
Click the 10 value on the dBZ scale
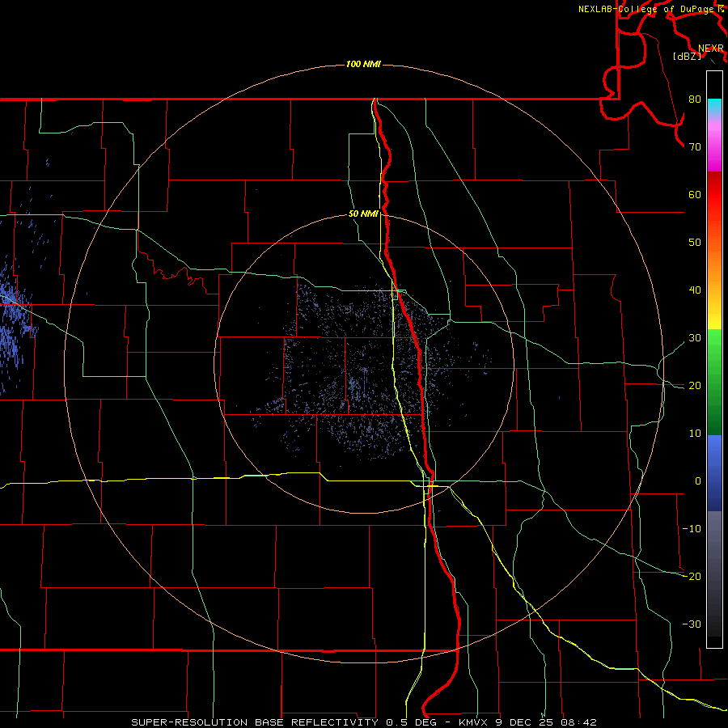[x=695, y=434]
